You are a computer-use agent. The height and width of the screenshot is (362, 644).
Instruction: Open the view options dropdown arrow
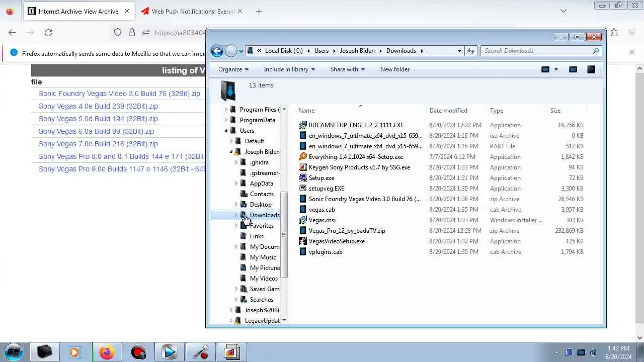click(556, 69)
